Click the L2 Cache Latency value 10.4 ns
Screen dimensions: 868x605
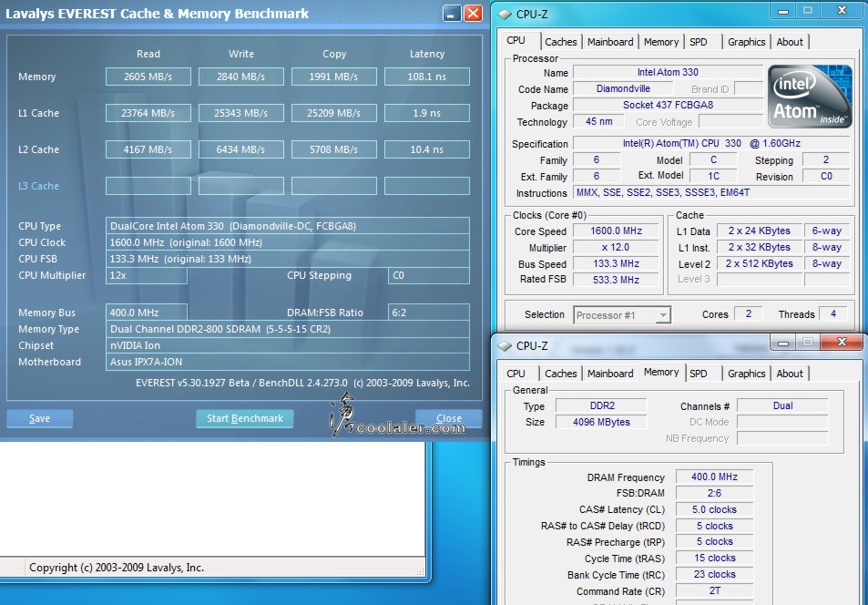coord(427,149)
